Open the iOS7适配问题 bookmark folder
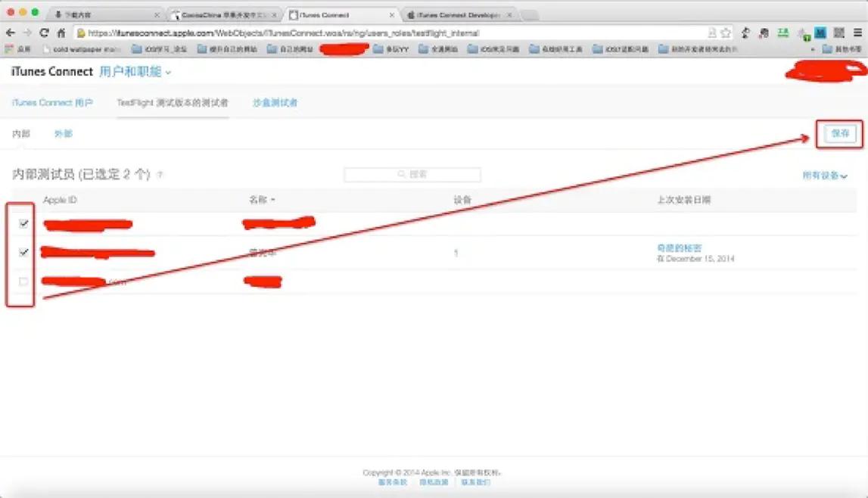Viewport: 868px width, 498px height. [621, 49]
